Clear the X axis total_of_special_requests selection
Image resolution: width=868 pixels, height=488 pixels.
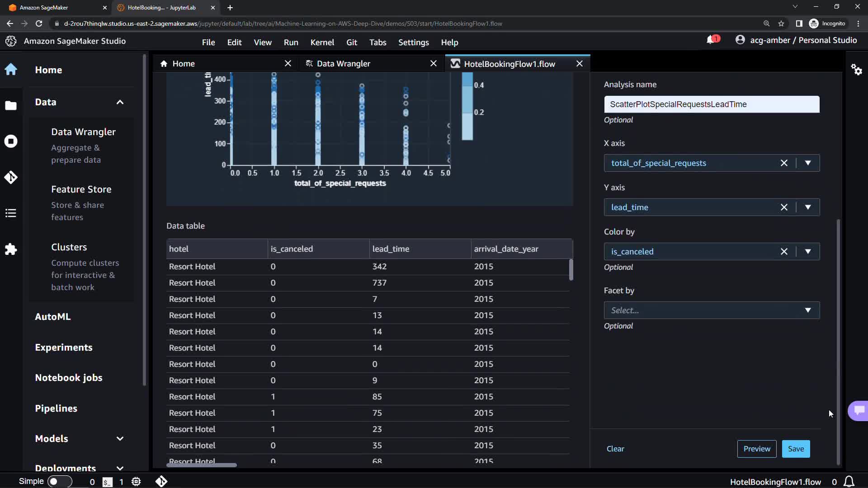784,163
